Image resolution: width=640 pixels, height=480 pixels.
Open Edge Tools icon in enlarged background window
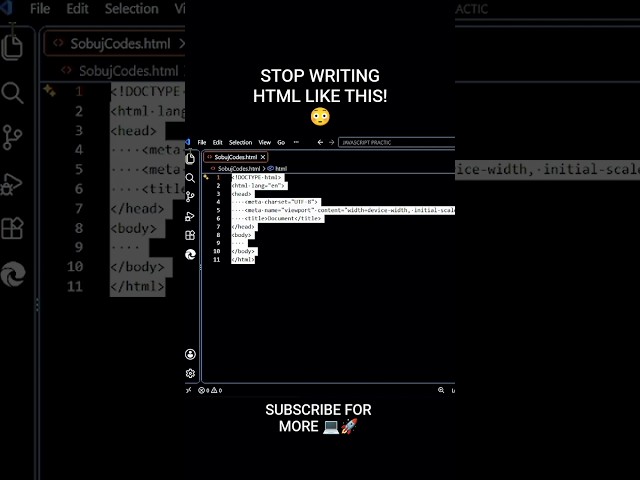(13, 273)
